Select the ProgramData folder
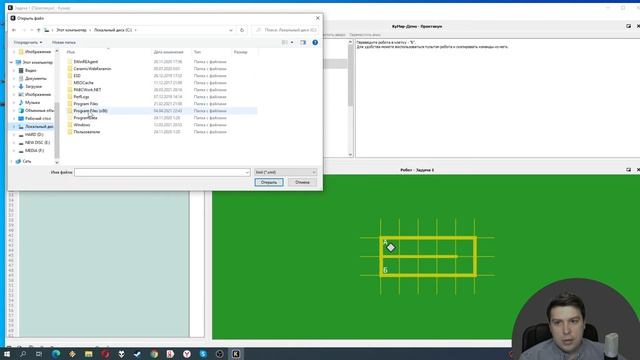The width and height of the screenshot is (640, 360). click(x=85, y=118)
